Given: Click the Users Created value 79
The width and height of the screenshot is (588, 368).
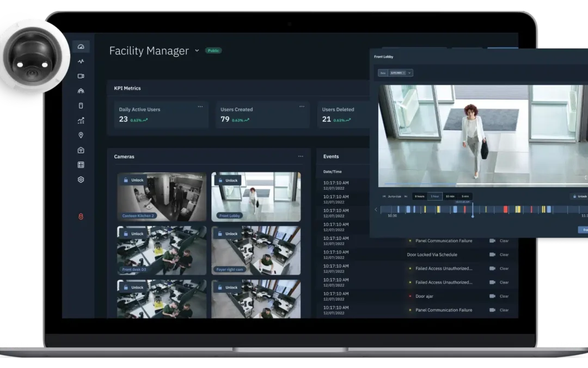Looking at the screenshot, I should tap(225, 119).
